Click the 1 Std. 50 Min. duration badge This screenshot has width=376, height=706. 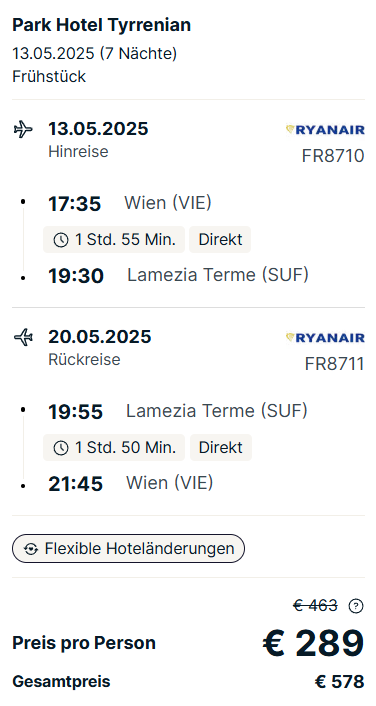click(x=114, y=448)
